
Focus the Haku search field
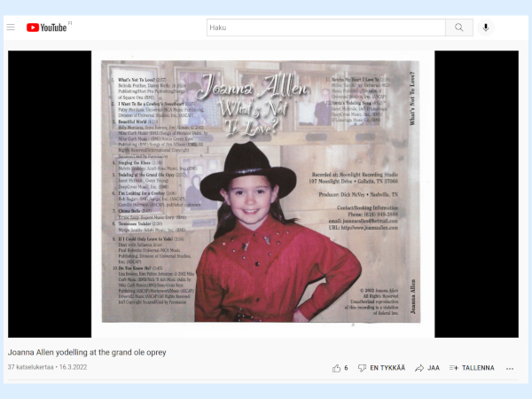coord(326,27)
